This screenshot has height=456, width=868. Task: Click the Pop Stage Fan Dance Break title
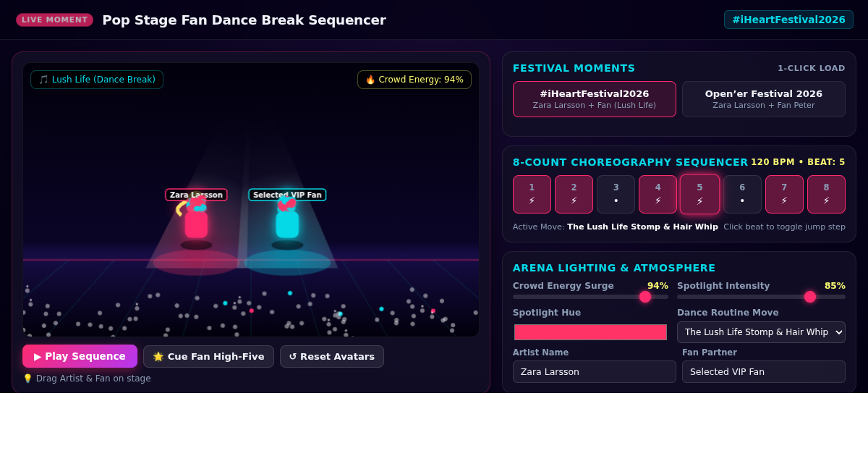(244, 20)
